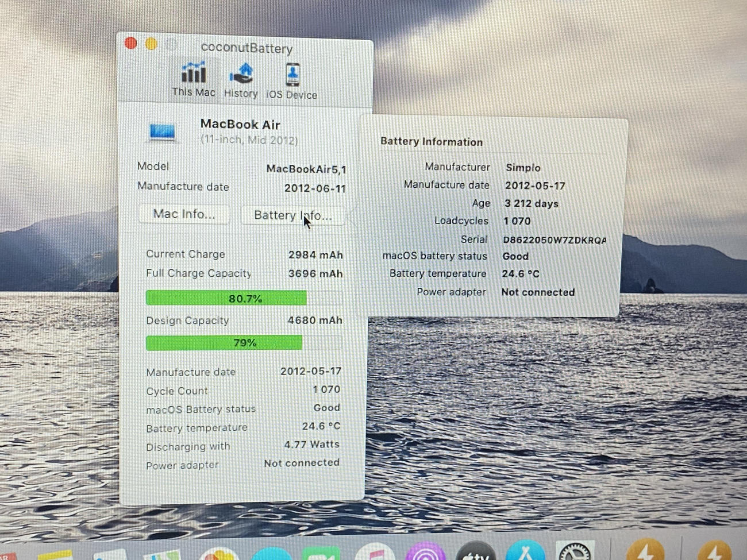This screenshot has height=560, width=747.
Task: Click the coconutBattery window title
Action: pos(247,48)
